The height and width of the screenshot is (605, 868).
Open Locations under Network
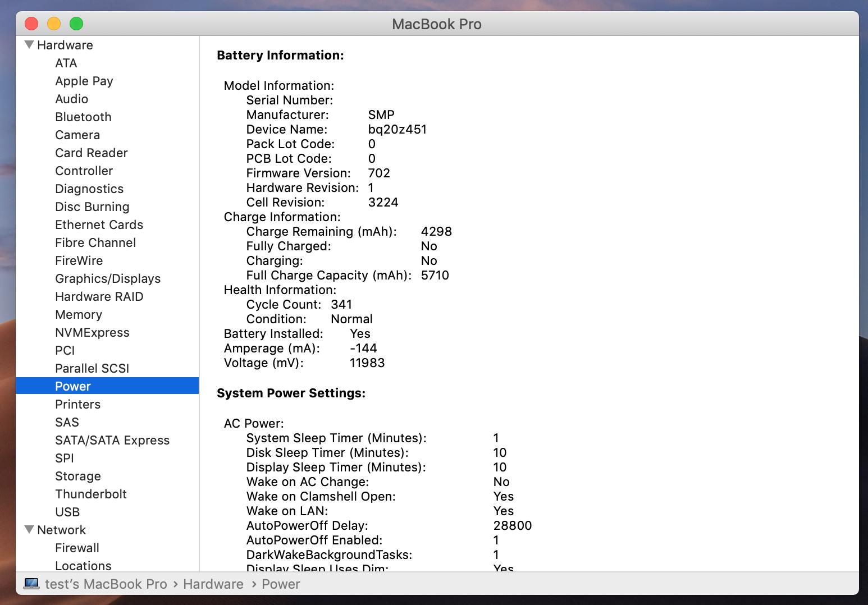(x=83, y=565)
